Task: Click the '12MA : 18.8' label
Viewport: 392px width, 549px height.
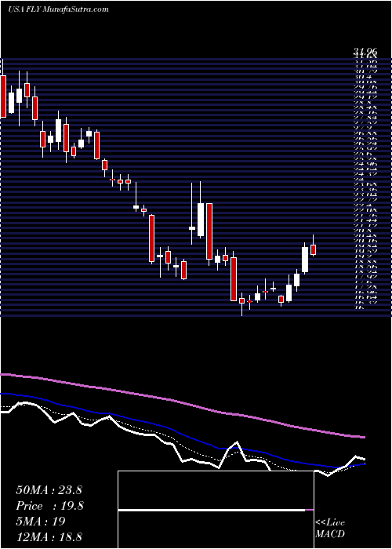Action: (49, 537)
